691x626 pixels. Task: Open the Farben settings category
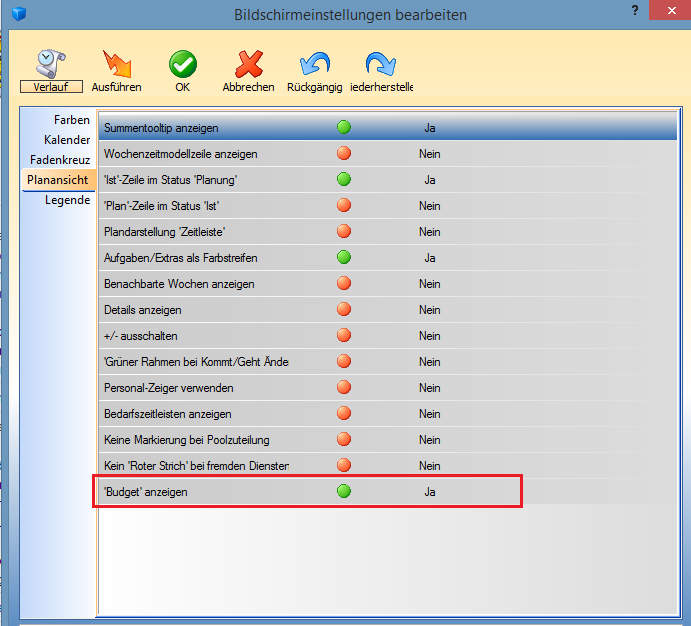coord(72,120)
